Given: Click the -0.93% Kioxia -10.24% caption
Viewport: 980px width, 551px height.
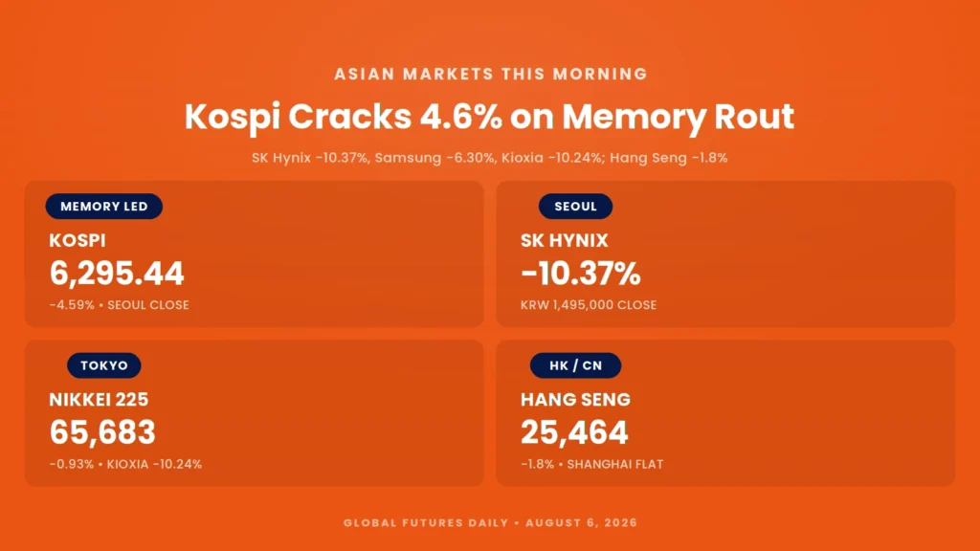Looking at the screenshot, I should [125, 464].
